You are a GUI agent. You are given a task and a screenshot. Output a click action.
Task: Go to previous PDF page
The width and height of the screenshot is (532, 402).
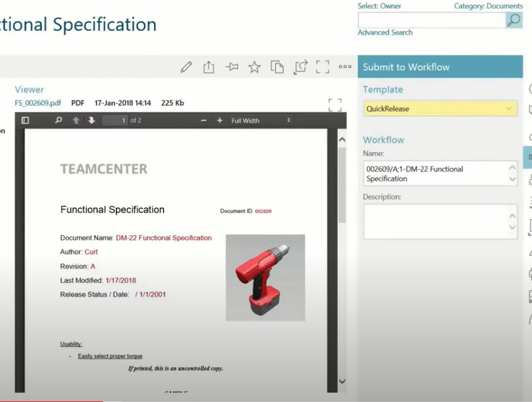[76, 120]
